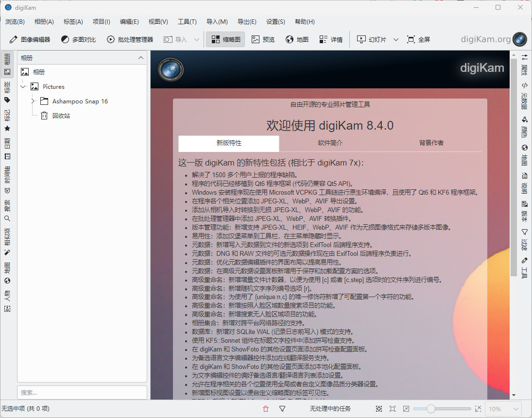Image resolution: width=532 pixels, height=418 pixels.
Task: Click the red trash icon in status bar
Action: pos(266,409)
